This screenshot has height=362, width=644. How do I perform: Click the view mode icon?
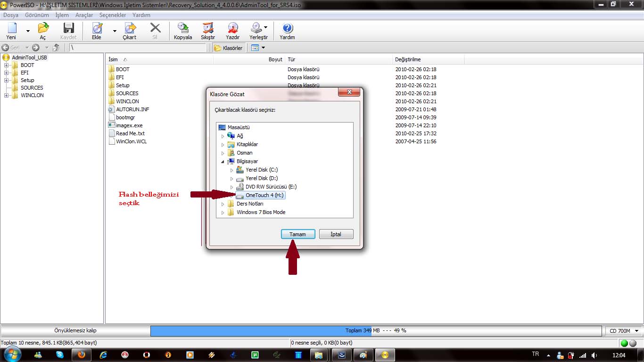click(x=255, y=48)
